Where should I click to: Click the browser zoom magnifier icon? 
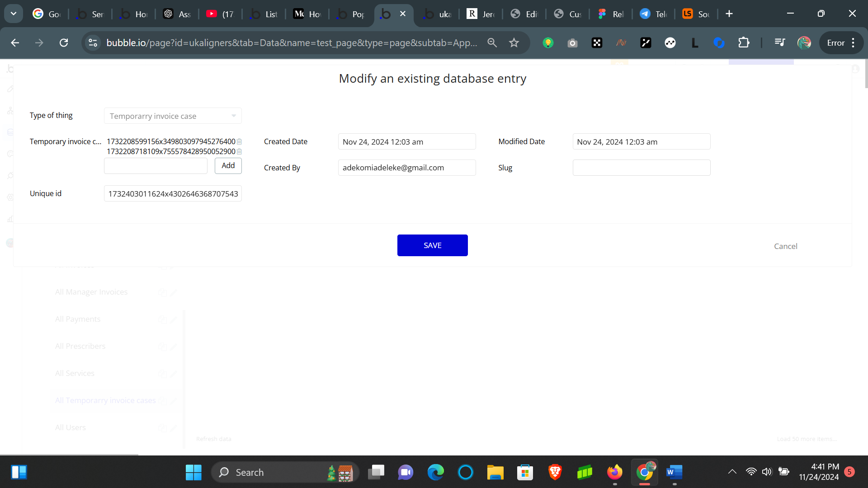click(492, 43)
